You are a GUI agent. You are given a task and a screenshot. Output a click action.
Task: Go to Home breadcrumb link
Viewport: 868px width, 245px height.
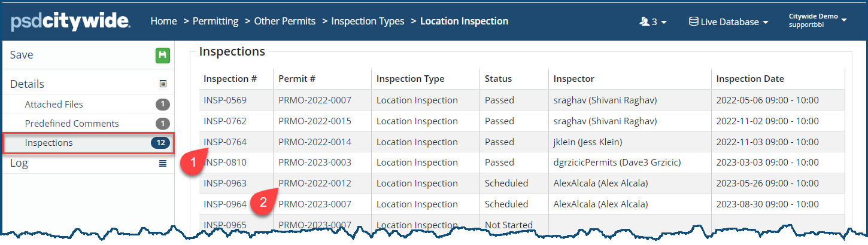163,22
